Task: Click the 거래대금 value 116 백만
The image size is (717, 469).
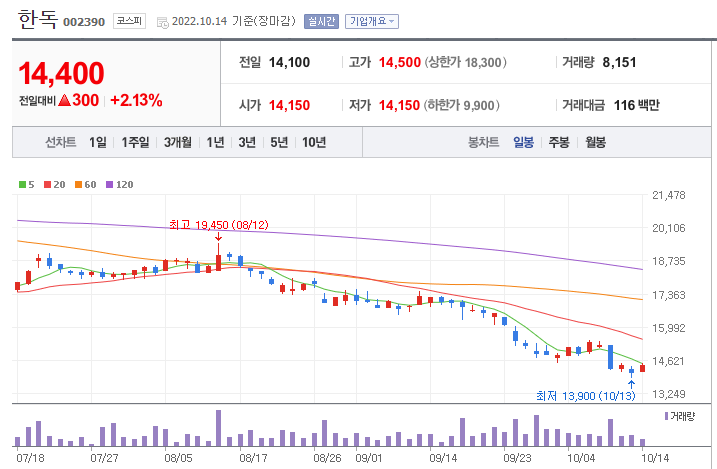Action: [637, 106]
